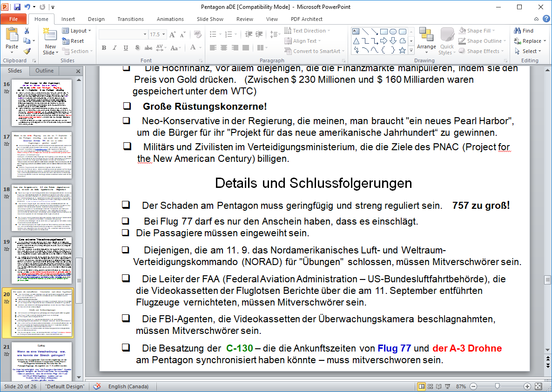Increase list indent level
The height and width of the screenshot is (392, 552).
(259, 34)
